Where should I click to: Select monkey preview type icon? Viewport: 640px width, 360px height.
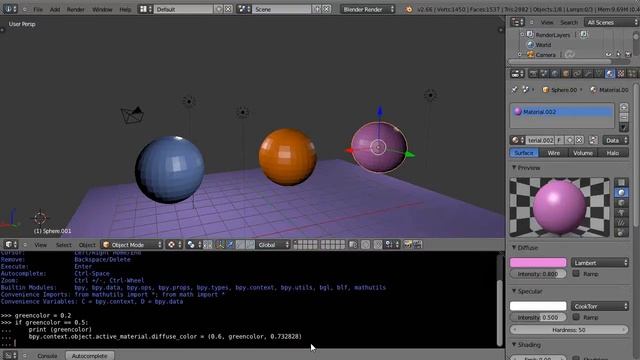tap(621, 212)
